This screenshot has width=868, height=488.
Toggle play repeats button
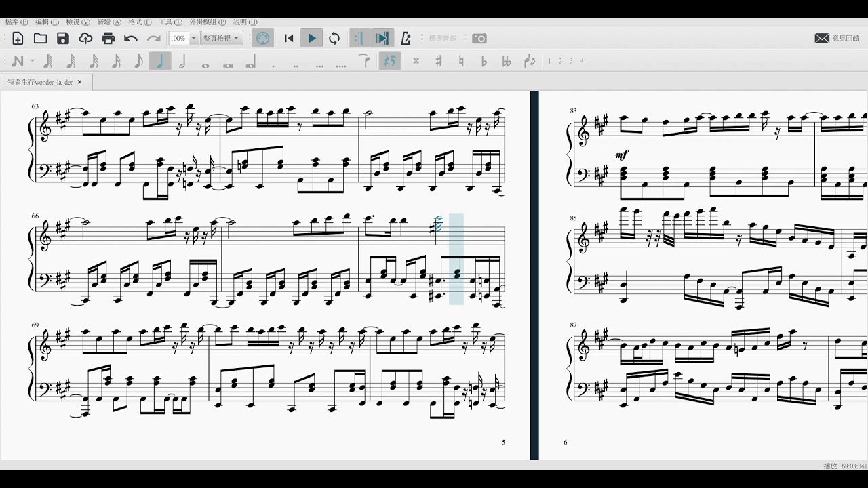click(359, 39)
